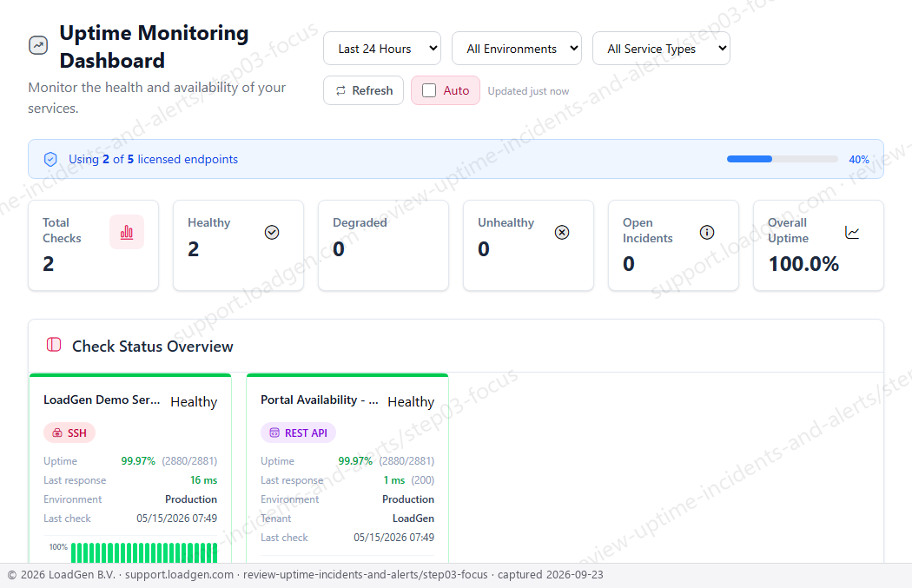The width and height of the screenshot is (912, 588).
Task: Click the "16 ms" last response value
Action: [x=203, y=480]
